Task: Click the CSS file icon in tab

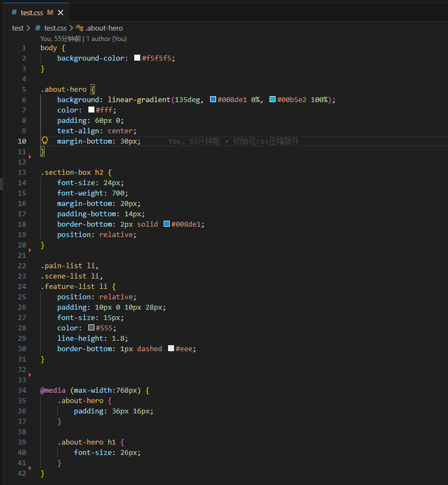Action: pos(14,13)
